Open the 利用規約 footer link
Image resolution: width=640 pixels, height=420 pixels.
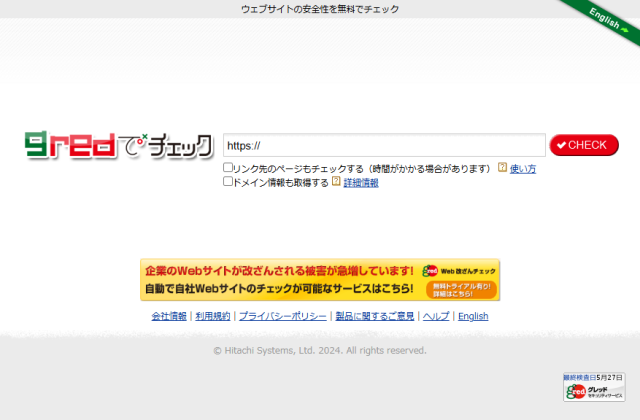[213, 316]
